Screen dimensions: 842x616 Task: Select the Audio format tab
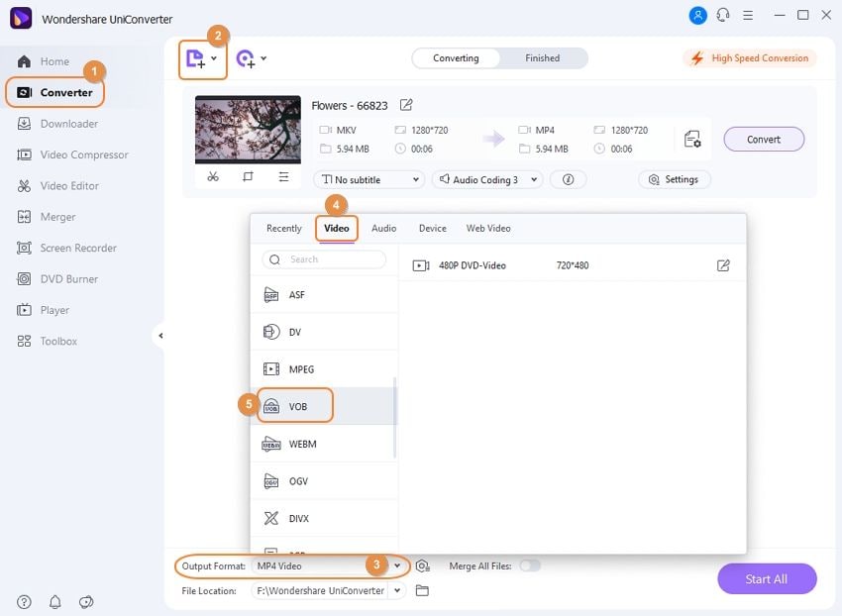pyautogui.click(x=384, y=228)
